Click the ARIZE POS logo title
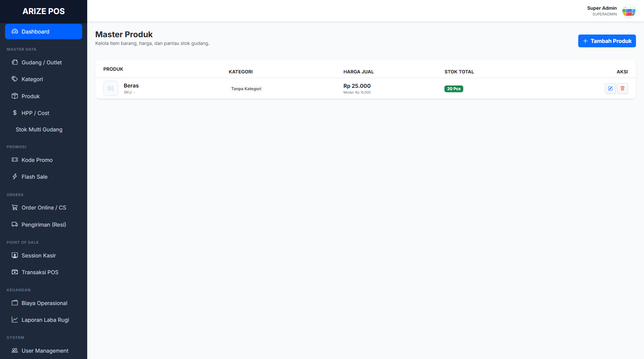The image size is (644, 359). (x=44, y=11)
